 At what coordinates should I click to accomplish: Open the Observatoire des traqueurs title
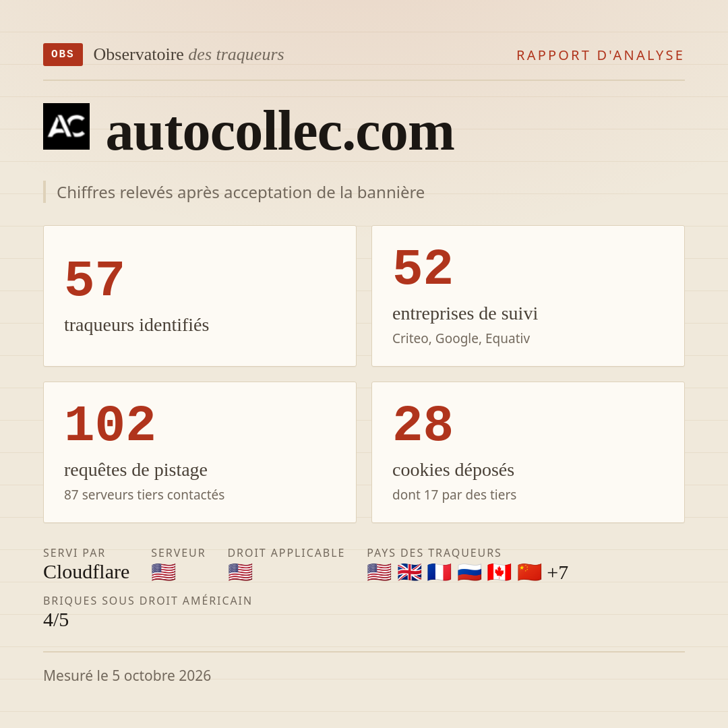pyautogui.click(x=189, y=55)
